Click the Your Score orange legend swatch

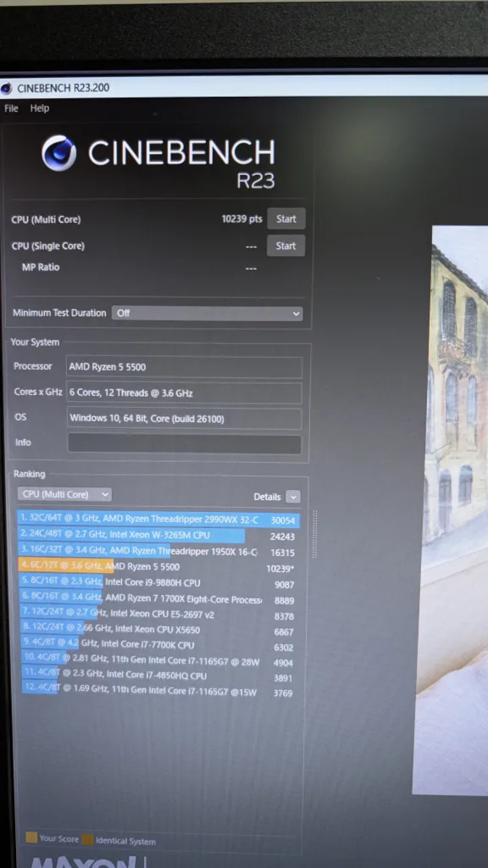[x=31, y=837]
